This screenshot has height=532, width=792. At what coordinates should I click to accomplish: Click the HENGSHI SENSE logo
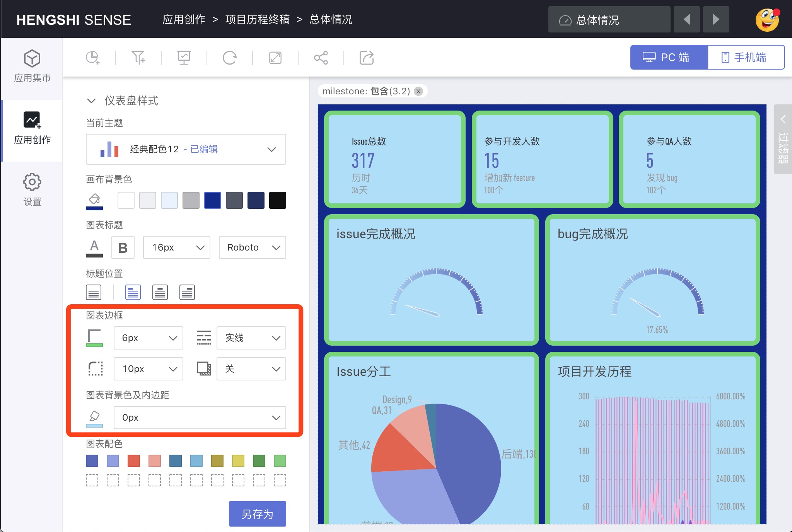click(x=73, y=20)
